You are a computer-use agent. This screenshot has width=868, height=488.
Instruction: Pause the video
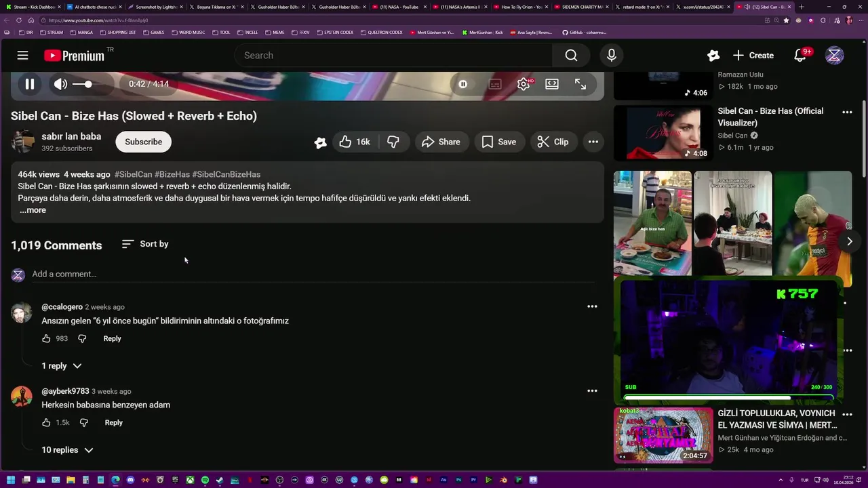(30, 84)
